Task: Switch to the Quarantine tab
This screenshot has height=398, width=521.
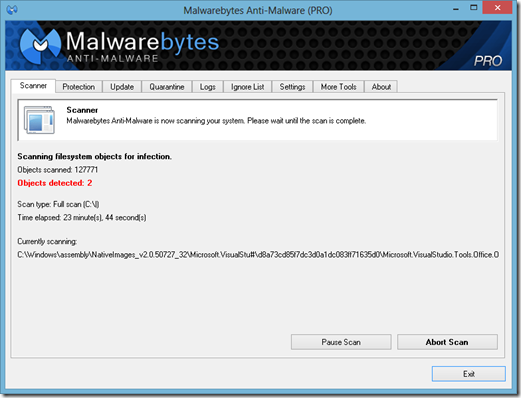Action: coord(167,87)
